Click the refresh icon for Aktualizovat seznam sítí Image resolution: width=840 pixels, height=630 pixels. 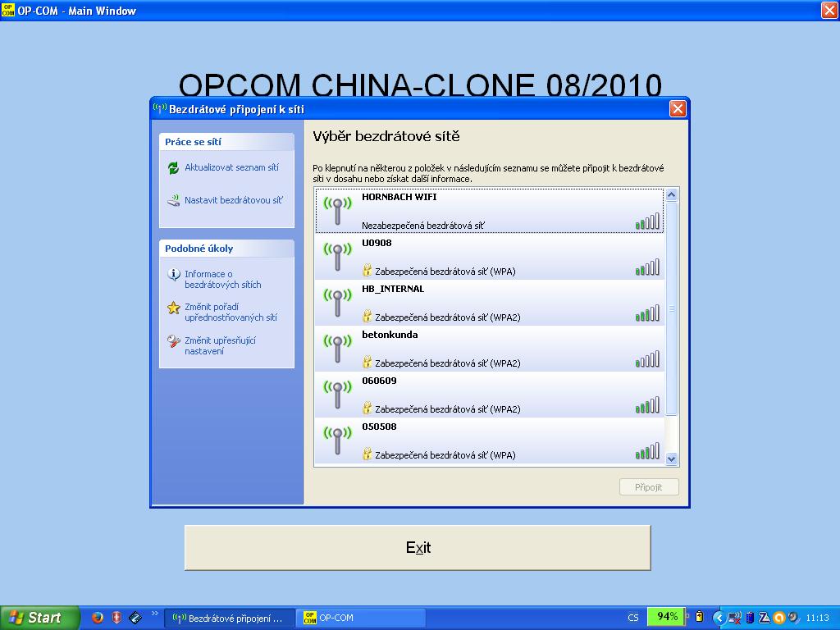173,168
